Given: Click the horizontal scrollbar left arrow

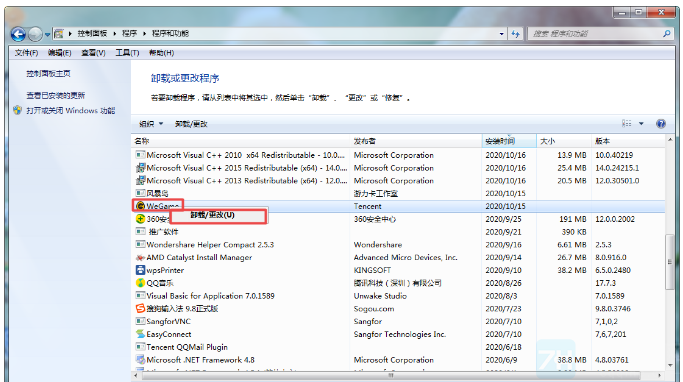Looking at the screenshot, I should pos(136,375).
